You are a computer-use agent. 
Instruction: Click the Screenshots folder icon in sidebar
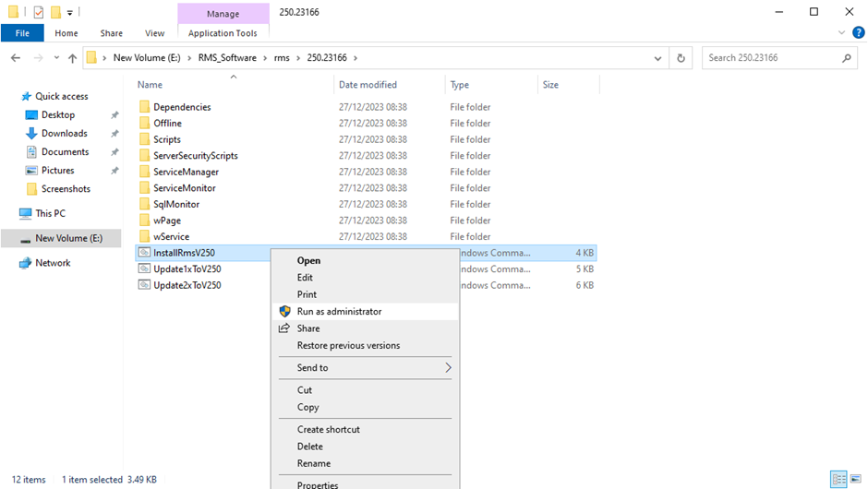click(31, 188)
